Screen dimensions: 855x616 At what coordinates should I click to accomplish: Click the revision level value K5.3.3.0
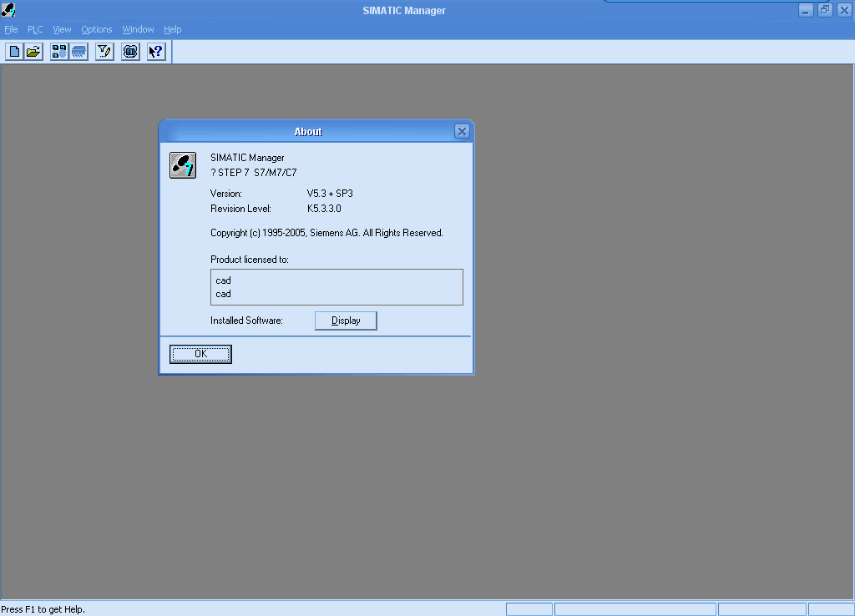[324, 208]
